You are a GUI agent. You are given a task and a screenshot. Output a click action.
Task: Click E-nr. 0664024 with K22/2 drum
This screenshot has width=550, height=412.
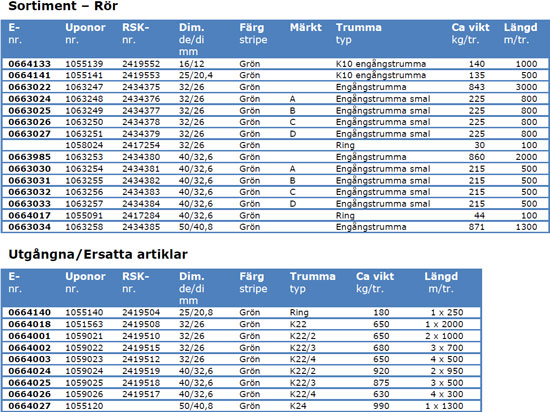[29, 371]
